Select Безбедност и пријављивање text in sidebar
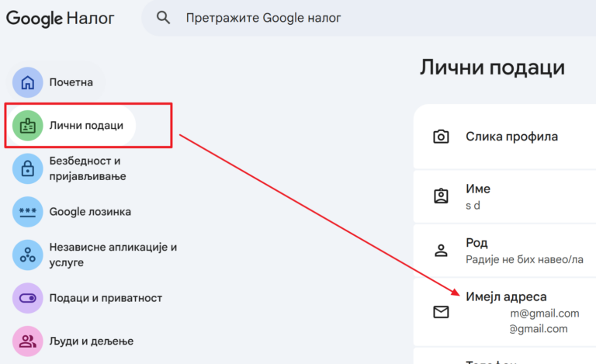Image resolution: width=596 pixels, height=364 pixels. click(88, 168)
